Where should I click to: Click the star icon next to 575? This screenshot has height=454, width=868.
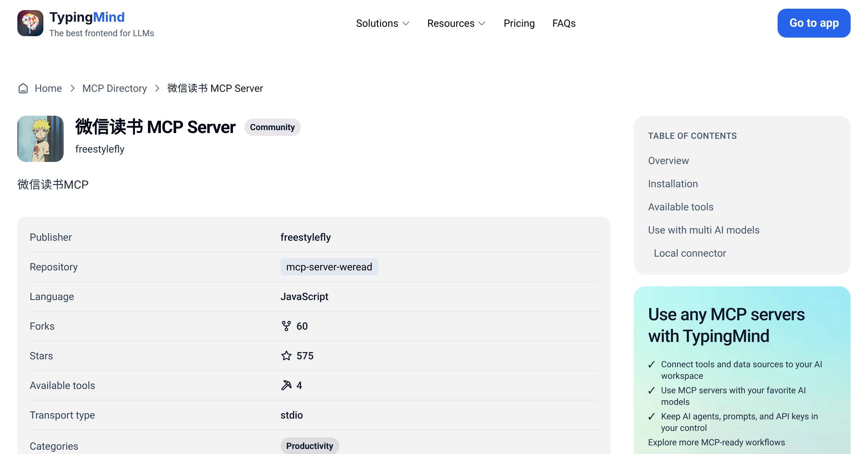coord(286,356)
